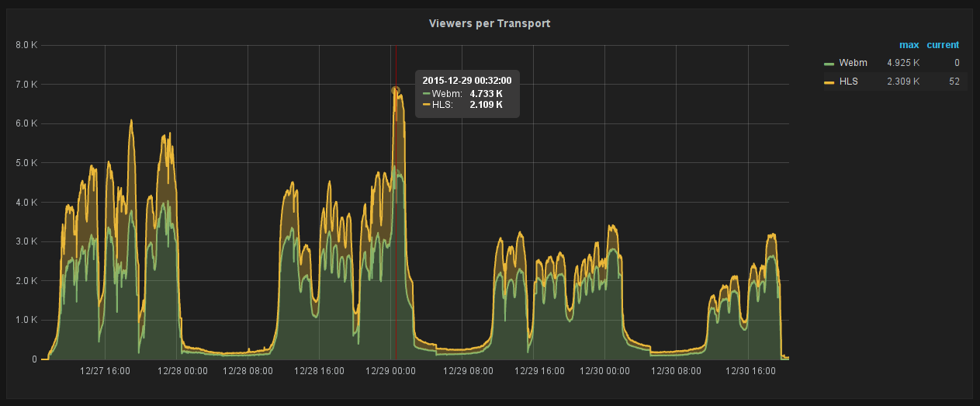Click the HLS max value 2.309 K
Screen dimensions: 980x406
(x=903, y=82)
